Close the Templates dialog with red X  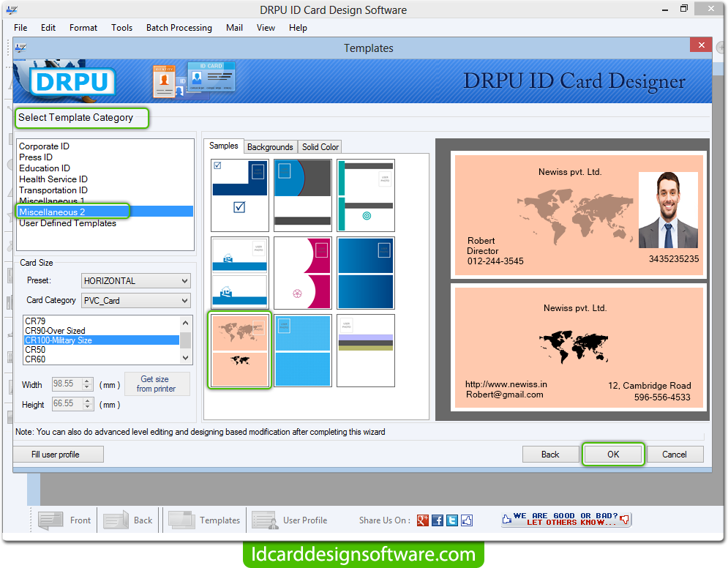pos(701,45)
